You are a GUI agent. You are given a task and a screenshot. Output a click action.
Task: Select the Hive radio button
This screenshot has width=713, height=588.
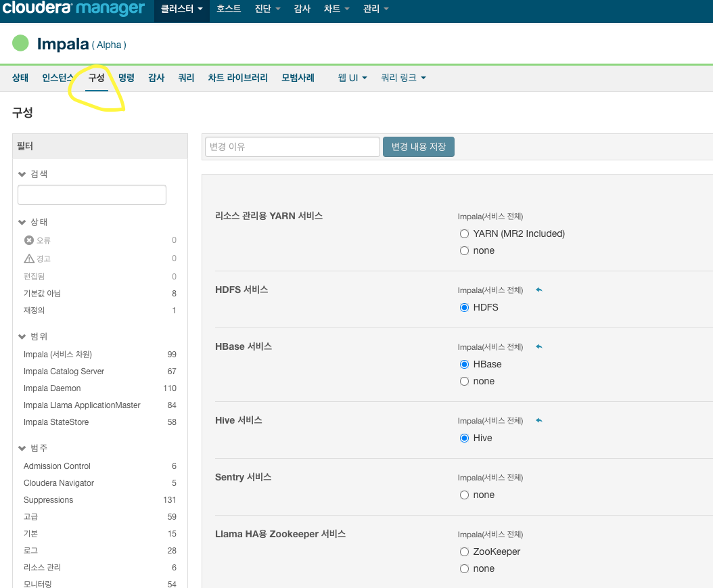click(x=464, y=438)
